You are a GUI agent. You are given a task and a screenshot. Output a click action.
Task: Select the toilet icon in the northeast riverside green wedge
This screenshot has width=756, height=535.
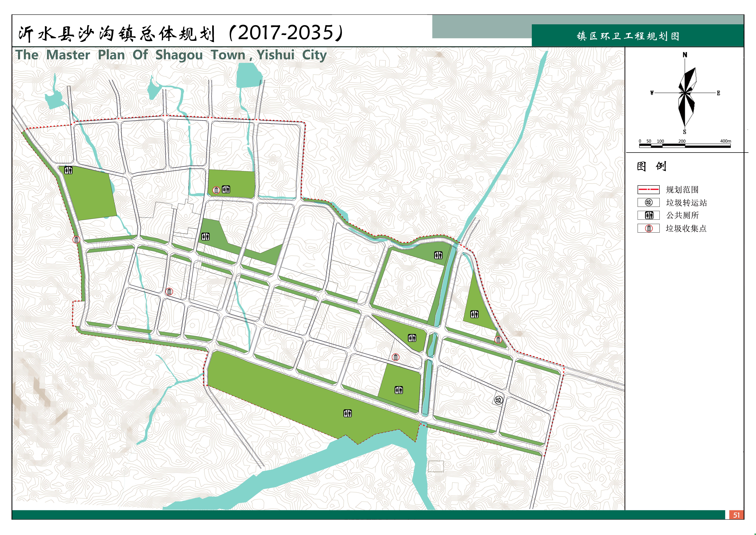[x=438, y=255]
